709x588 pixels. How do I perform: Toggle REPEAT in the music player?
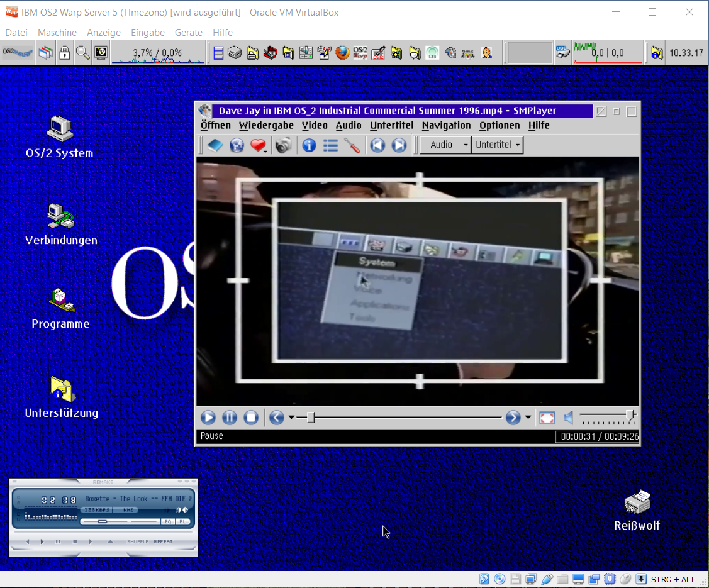163,541
